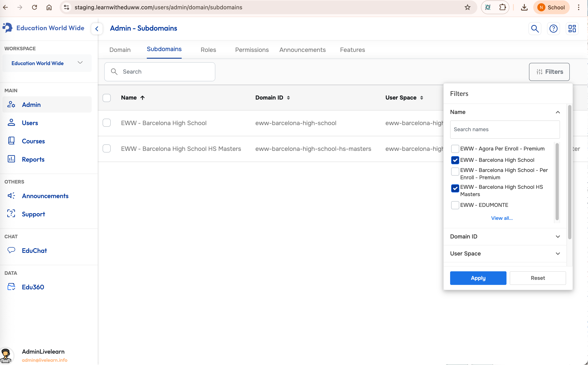Open the Edu360 sidebar icon
The width and height of the screenshot is (588, 365).
(x=11, y=287)
